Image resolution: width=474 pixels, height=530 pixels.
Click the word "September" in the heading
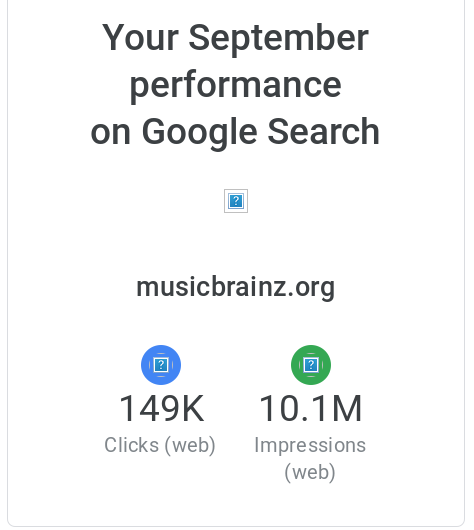click(278, 38)
